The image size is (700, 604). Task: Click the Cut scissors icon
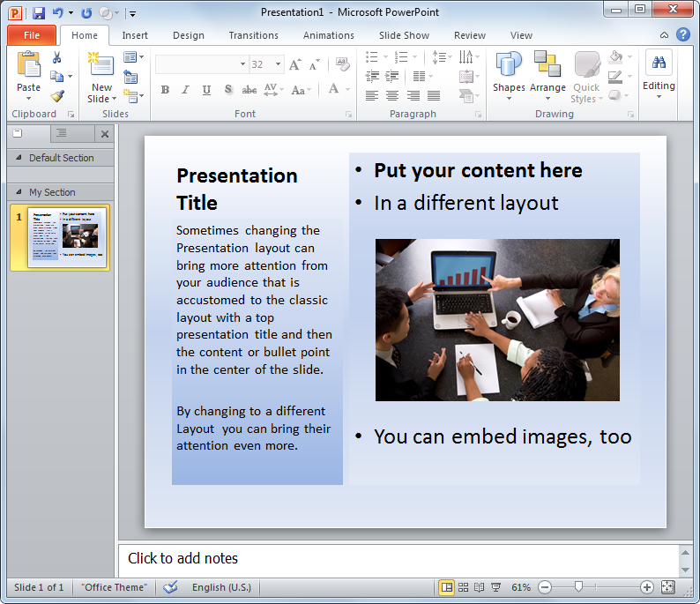(57, 57)
